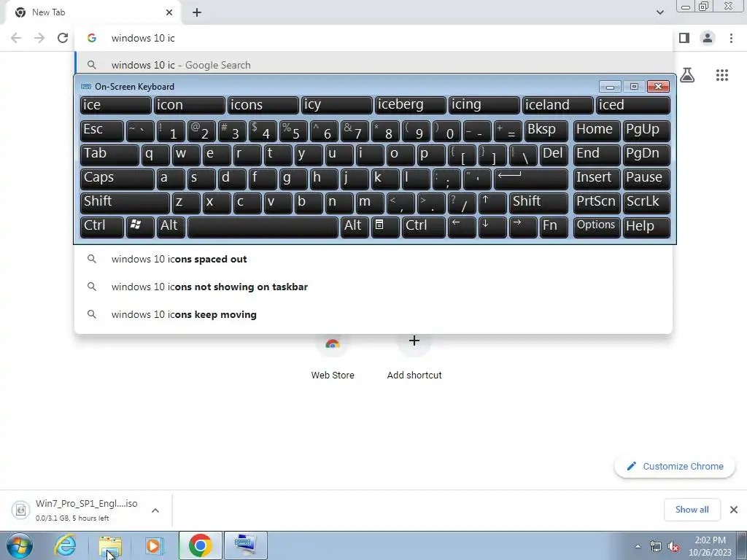Tap the Del key
Viewport: 747px width, 560px height.
coord(554,155)
